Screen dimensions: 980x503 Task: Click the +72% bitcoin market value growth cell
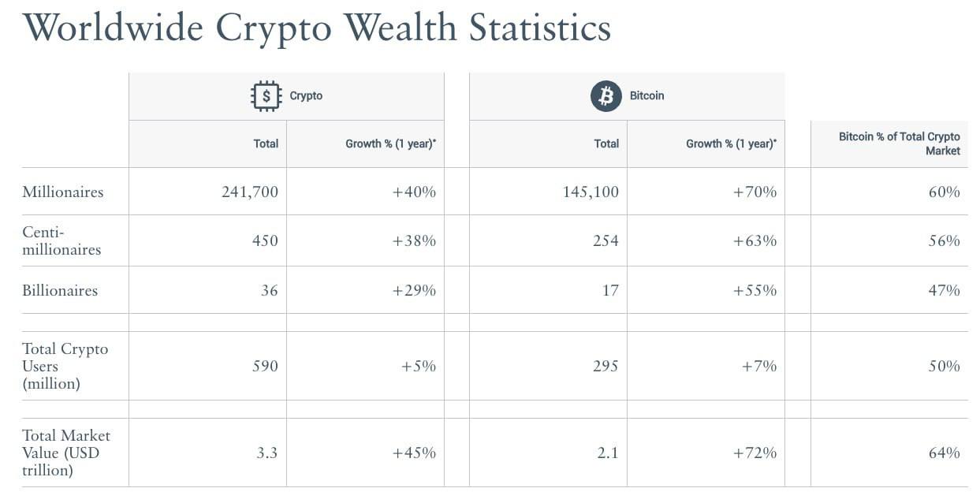(706, 453)
